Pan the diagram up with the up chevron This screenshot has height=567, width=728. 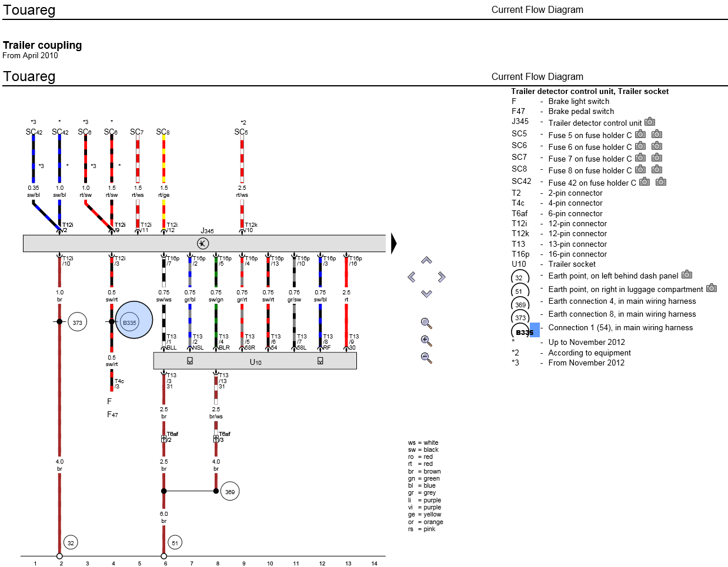click(426, 260)
